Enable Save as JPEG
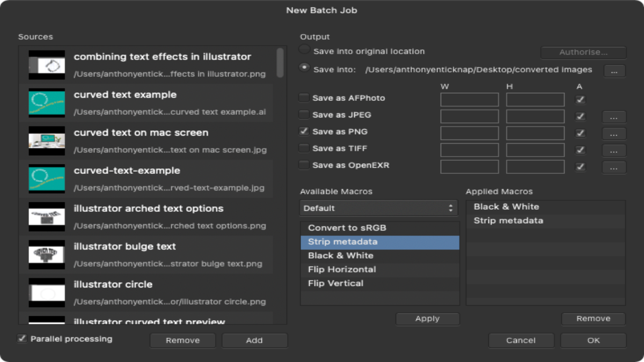Image resolution: width=644 pixels, height=362 pixels. (x=304, y=115)
